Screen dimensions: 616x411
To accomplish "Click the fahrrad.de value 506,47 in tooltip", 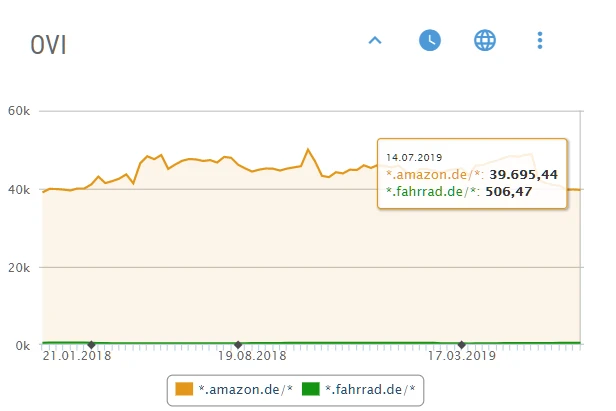I will coord(515,191).
